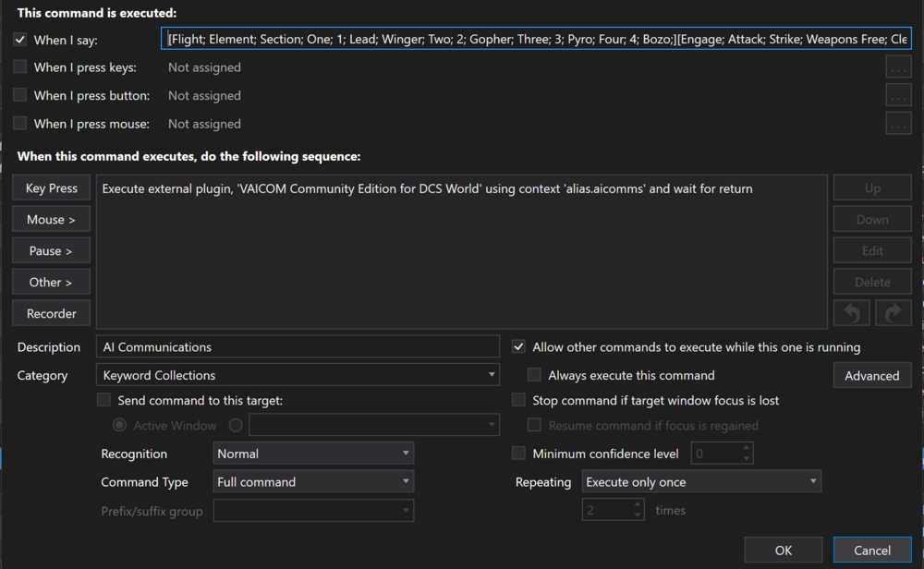Open joystick button assignment ellipsis
This screenshot has width=924, height=569.
pos(898,96)
